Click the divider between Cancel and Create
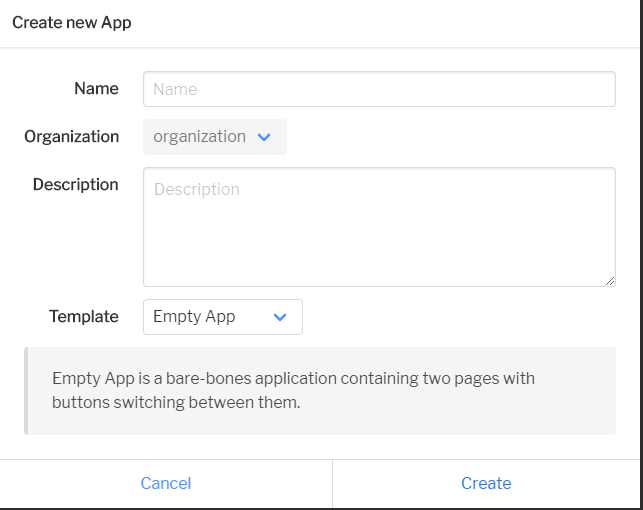Screen dimensions: 643x510 click(333, 484)
